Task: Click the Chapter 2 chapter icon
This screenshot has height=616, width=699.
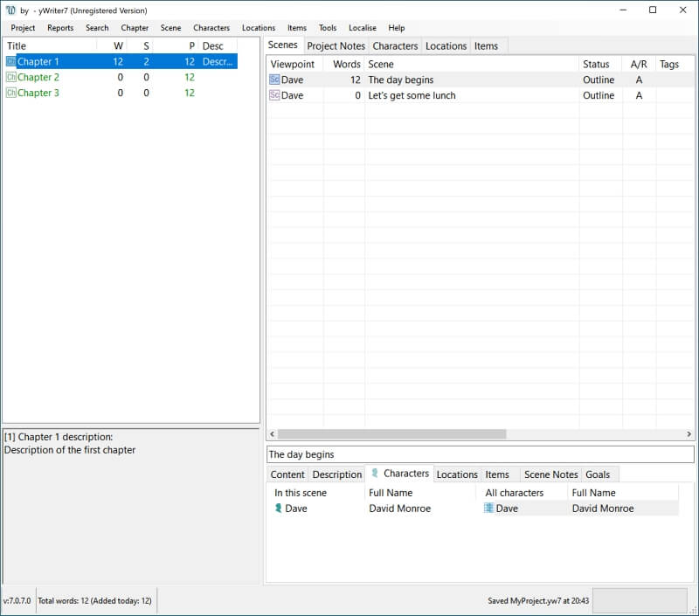Action: (x=11, y=77)
